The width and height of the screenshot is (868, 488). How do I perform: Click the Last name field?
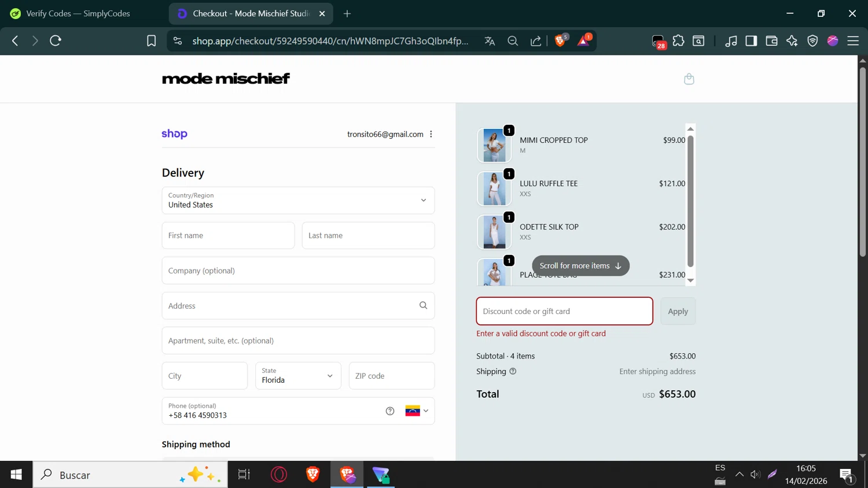(368, 235)
